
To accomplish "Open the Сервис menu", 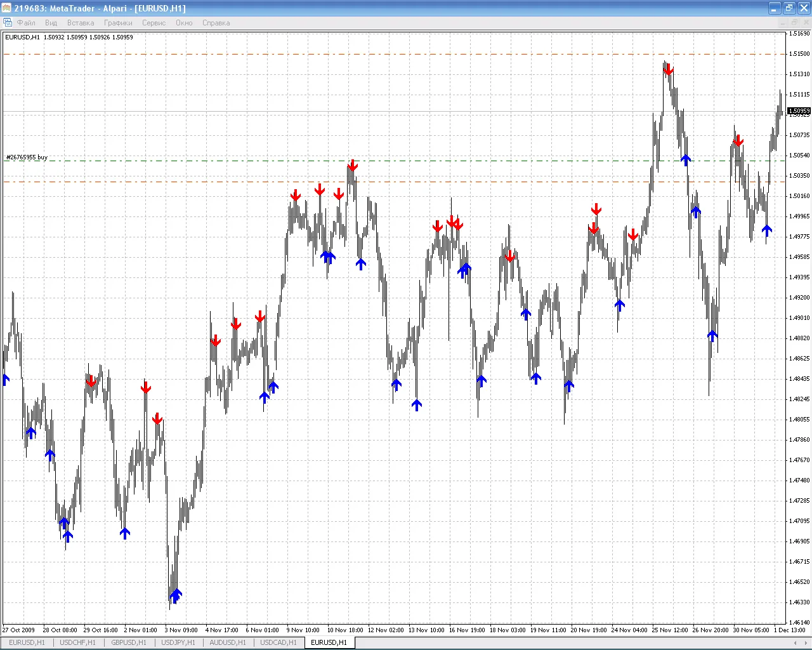I will click(x=154, y=23).
